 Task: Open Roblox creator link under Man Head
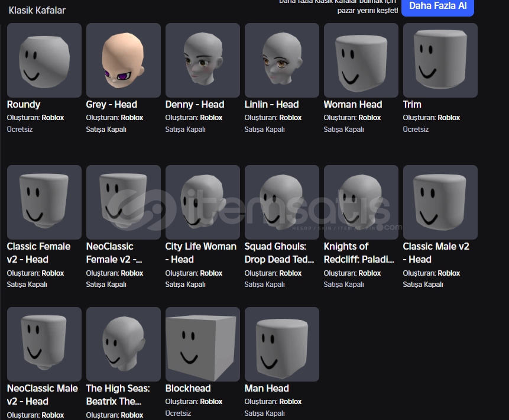coord(290,402)
